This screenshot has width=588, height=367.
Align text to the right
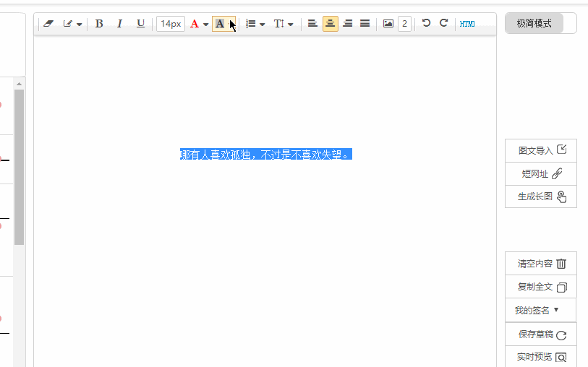tap(348, 24)
